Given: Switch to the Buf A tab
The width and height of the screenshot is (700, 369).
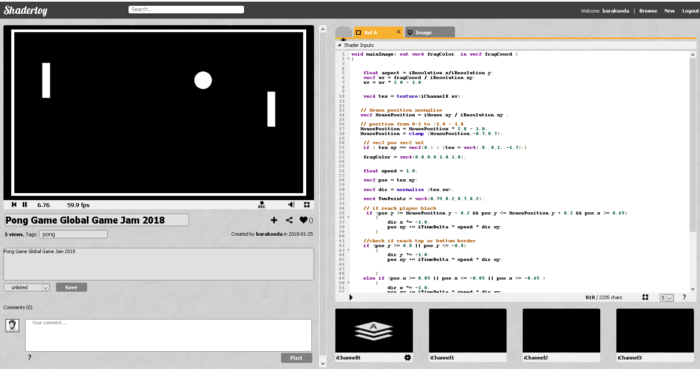Looking at the screenshot, I should click(371, 33).
